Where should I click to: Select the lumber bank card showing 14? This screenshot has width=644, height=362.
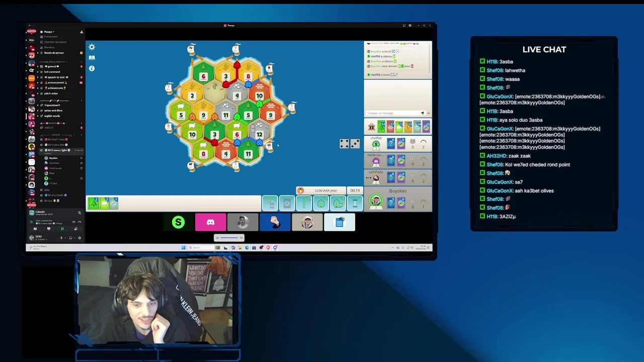click(x=382, y=127)
